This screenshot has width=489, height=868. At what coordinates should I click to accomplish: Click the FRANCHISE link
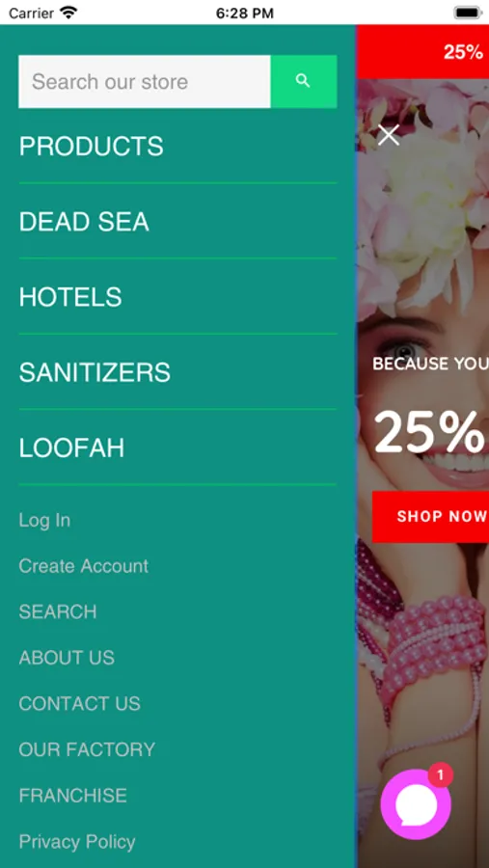(73, 796)
